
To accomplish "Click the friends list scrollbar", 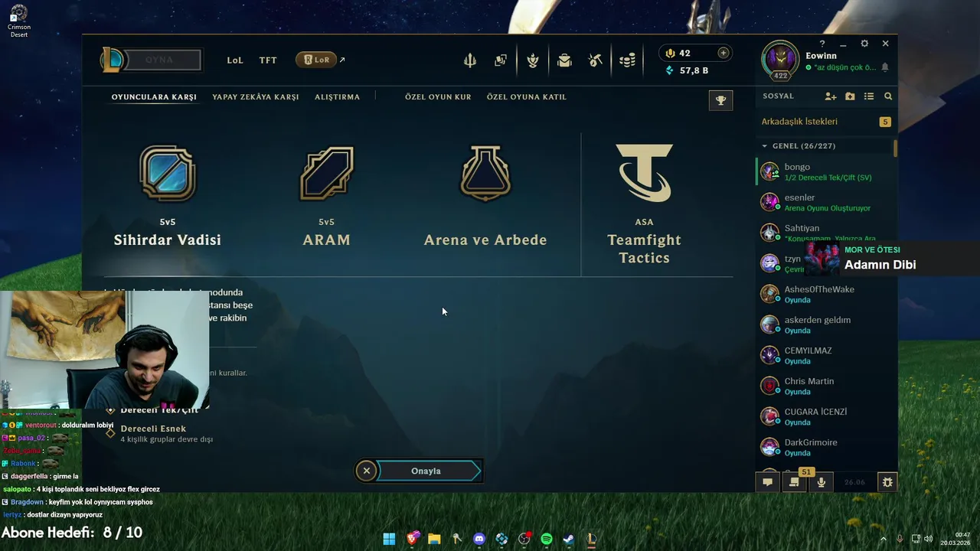I will (x=895, y=148).
